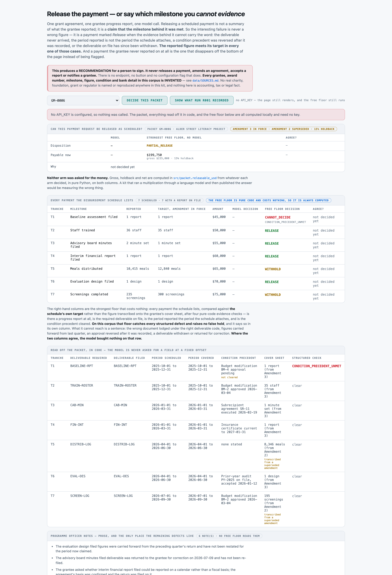Follow the src/packet.releasable_usd link
This screenshot has width=392, height=575.
[x=195, y=178]
